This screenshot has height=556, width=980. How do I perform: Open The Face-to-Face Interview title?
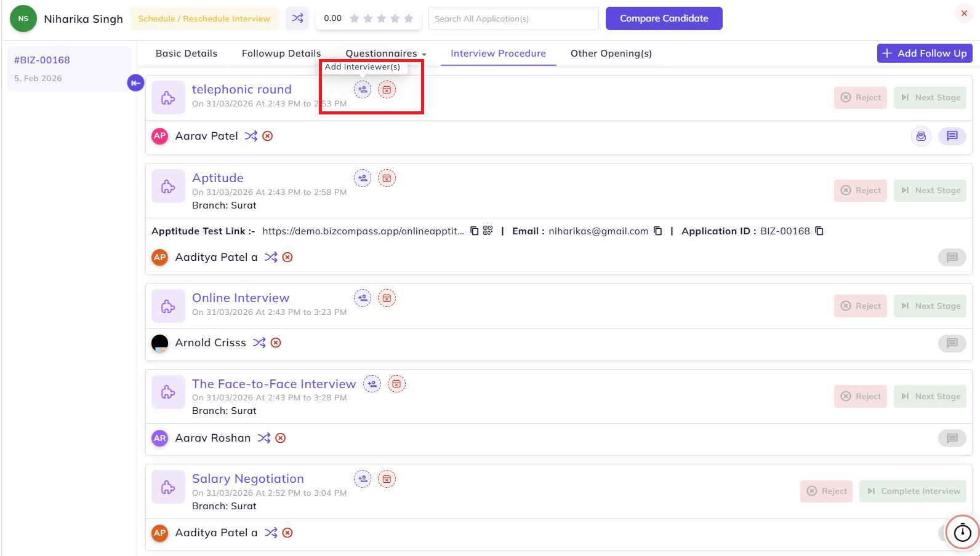[274, 384]
